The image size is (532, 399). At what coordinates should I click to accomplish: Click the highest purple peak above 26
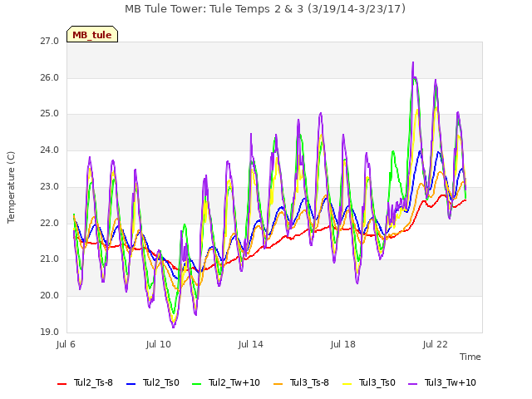[x=413, y=63]
